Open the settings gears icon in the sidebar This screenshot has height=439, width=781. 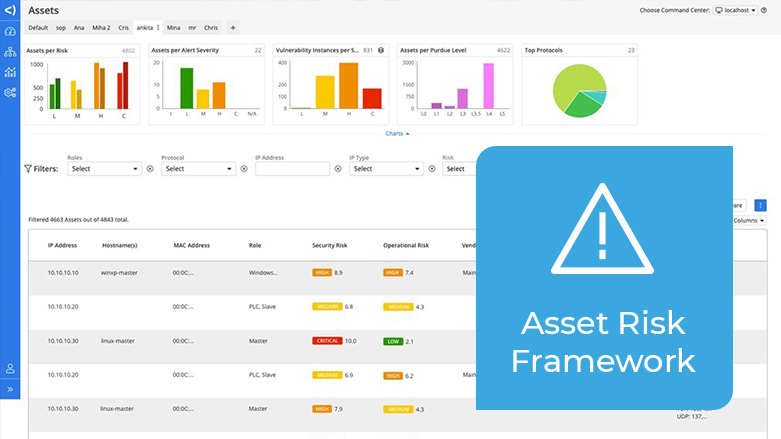(10, 93)
